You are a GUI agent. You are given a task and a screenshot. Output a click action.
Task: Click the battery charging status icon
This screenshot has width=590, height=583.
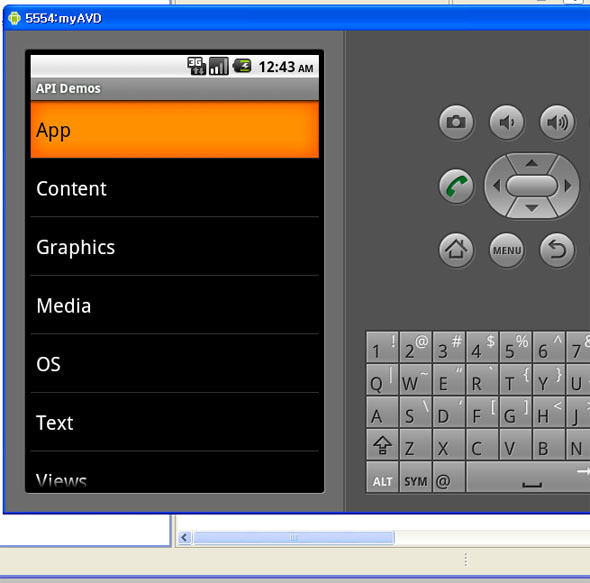click(242, 66)
